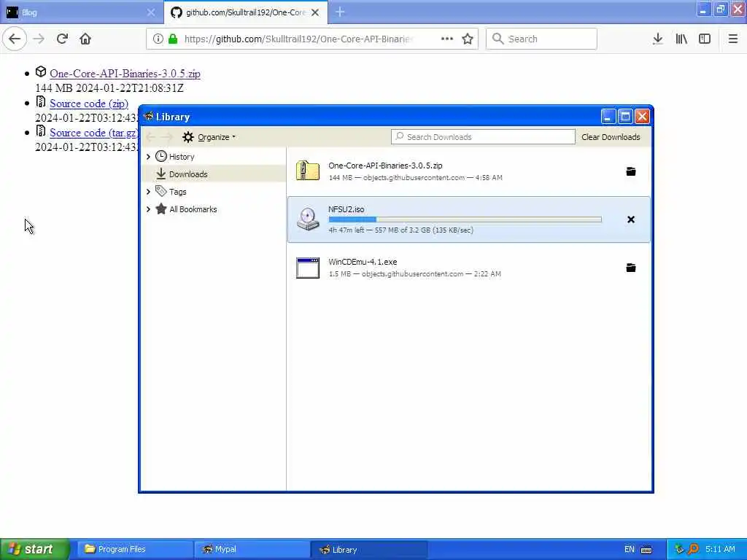Open the toolbar downloads arrow

(657, 39)
